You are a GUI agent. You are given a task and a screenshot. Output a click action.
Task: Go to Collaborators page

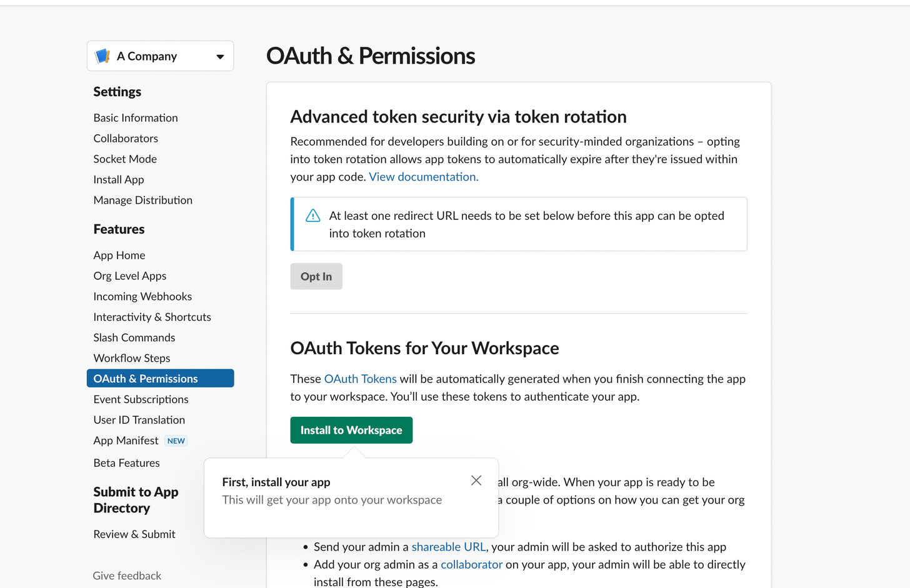pos(126,138)
